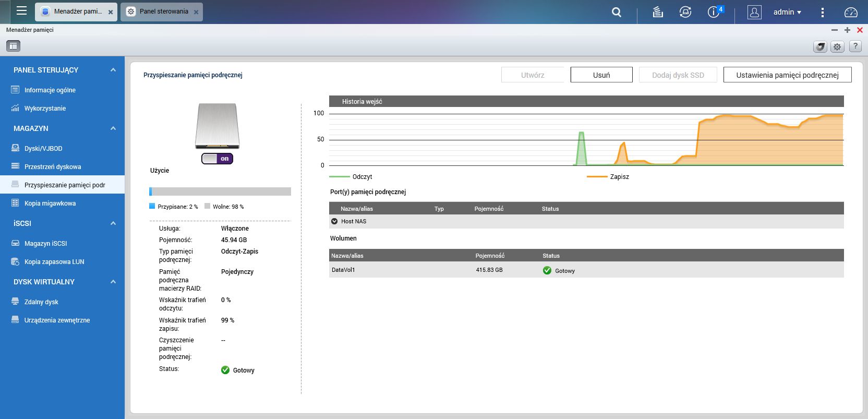
Task: Click the Informacje ogólne sidebar icon
Action: 15,90
